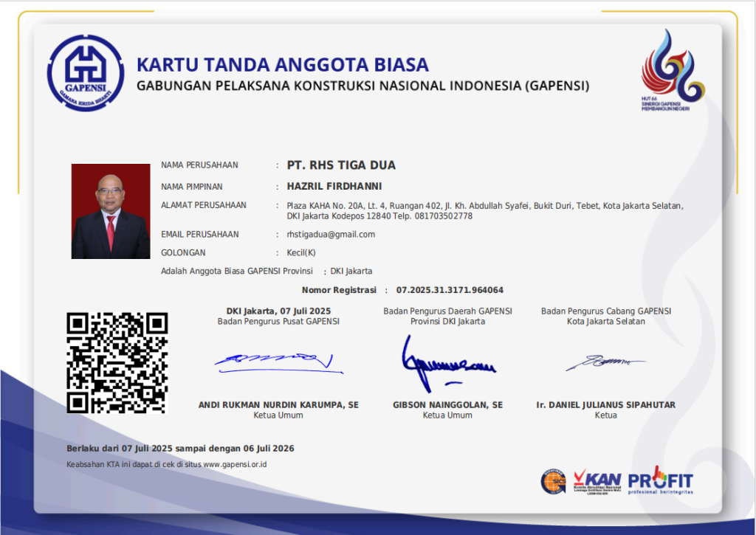Click the name ANDI RUKMAN NURDIN KARUMPA, SE
The height and width of the screenshot is (535, 756).
click(278, 405)
